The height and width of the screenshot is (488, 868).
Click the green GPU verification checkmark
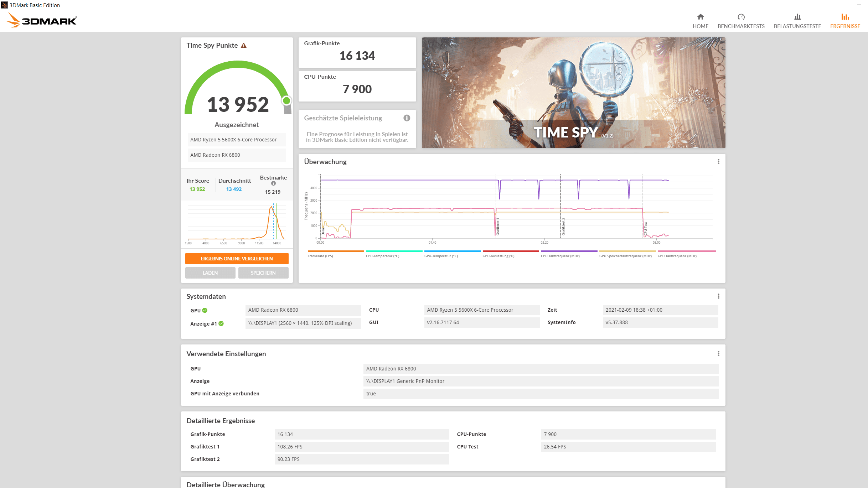pyautogui.click(x=205, y=310)
